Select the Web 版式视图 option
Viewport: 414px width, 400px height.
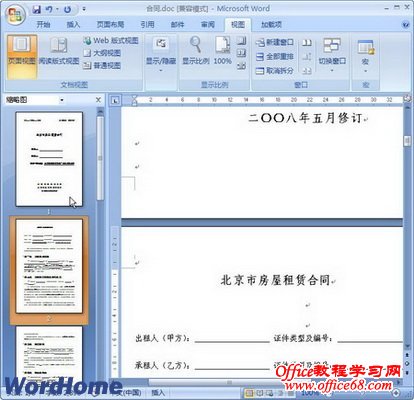point(111,41)
